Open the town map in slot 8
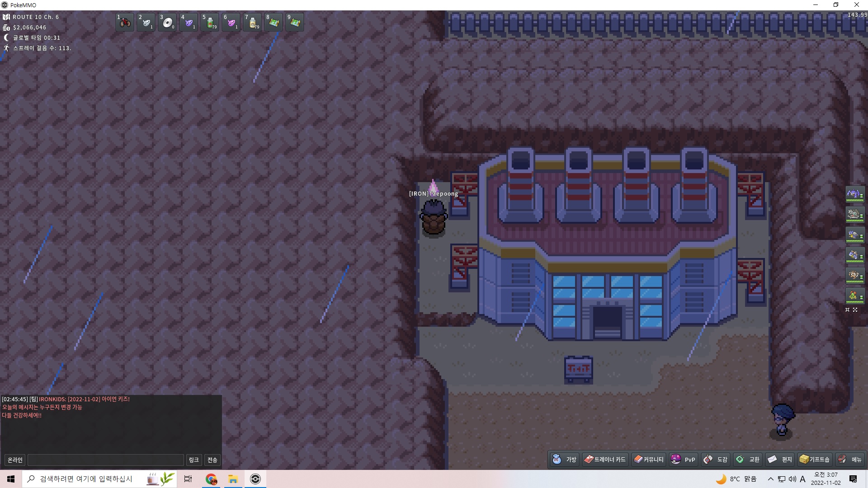Viewport: 868px width, 488px height. coord(274,22)
